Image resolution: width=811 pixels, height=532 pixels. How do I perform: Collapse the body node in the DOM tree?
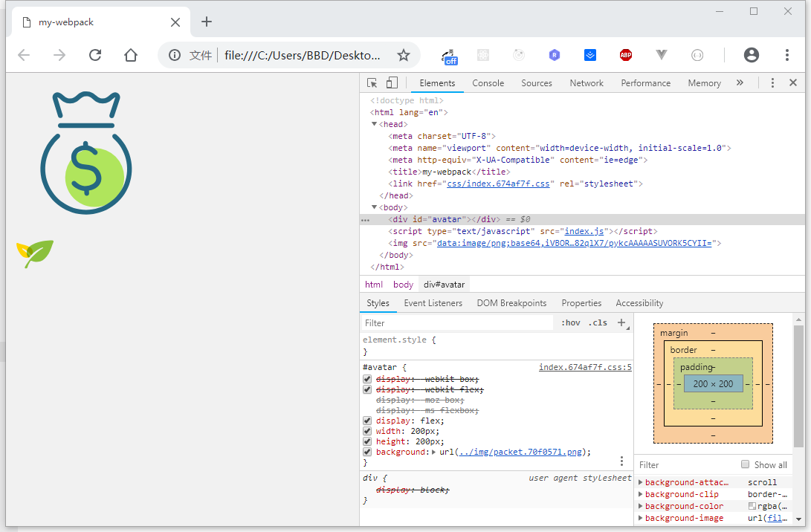(x=374, y=207)
